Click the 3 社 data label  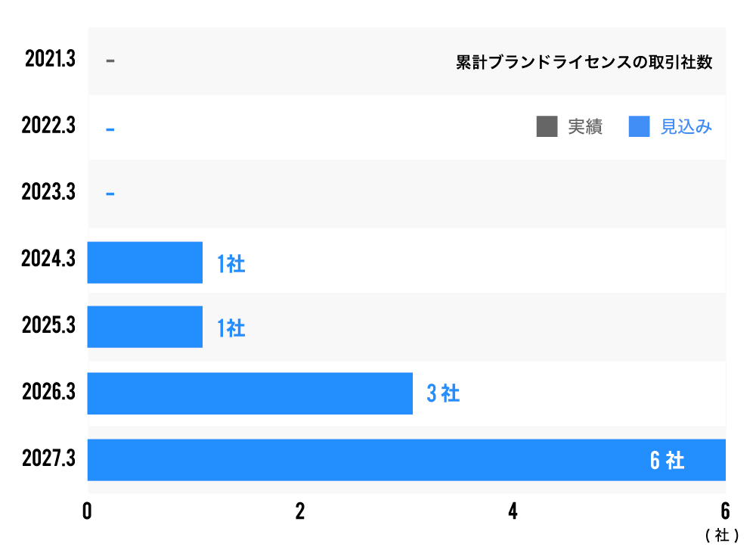click(443, 394)
